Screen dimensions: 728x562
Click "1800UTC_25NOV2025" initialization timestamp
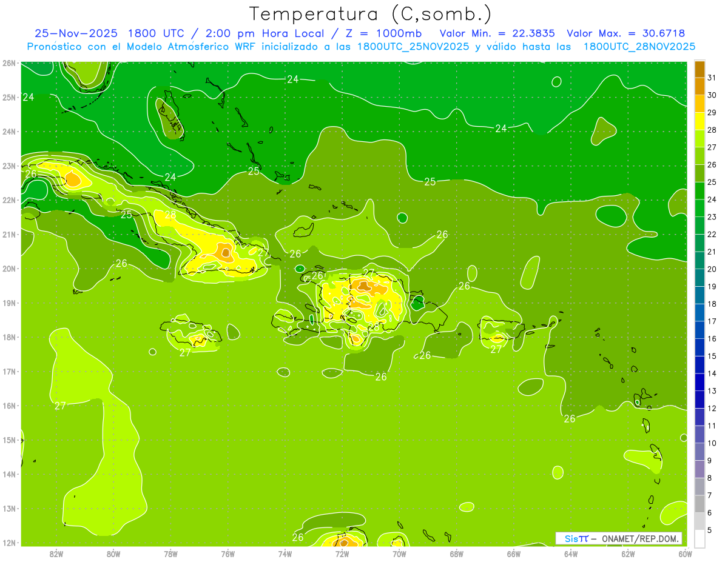[413, 47]
